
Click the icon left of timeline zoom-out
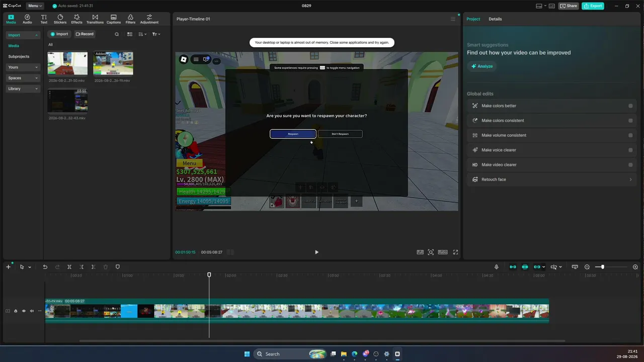tap(575, 267)
